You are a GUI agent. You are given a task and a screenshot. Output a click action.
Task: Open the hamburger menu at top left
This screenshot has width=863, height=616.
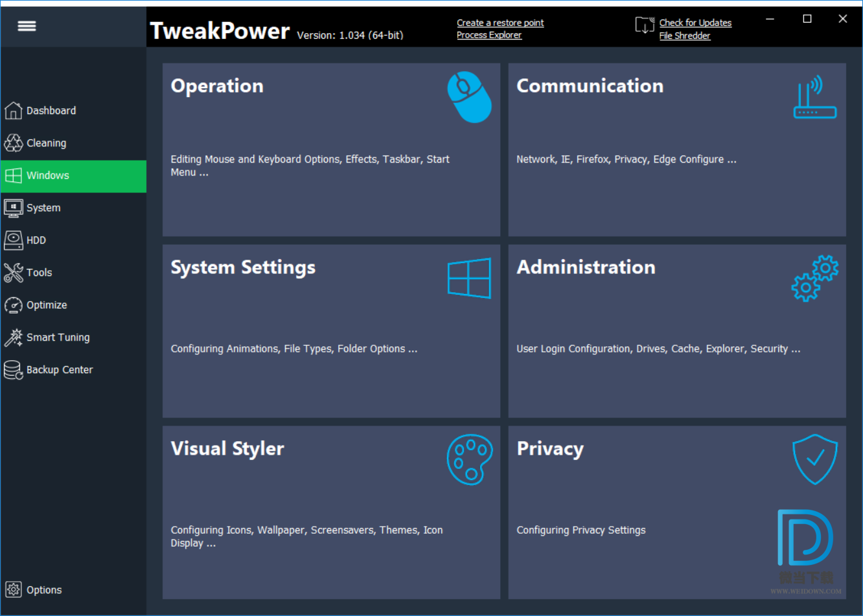[27, 26]
